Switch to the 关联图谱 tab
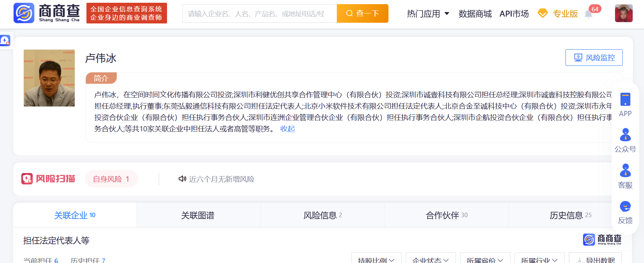The image size is (644, 263). [198, 215]
